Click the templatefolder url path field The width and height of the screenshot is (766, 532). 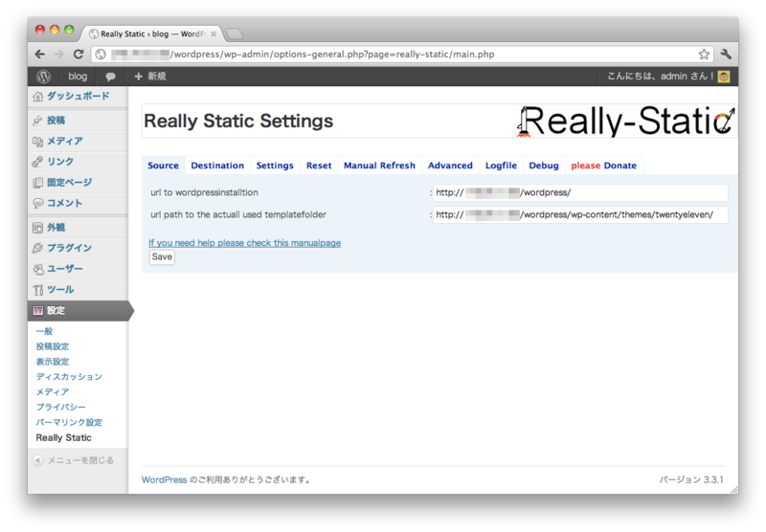pyautogui.click(x=580, y=214)
